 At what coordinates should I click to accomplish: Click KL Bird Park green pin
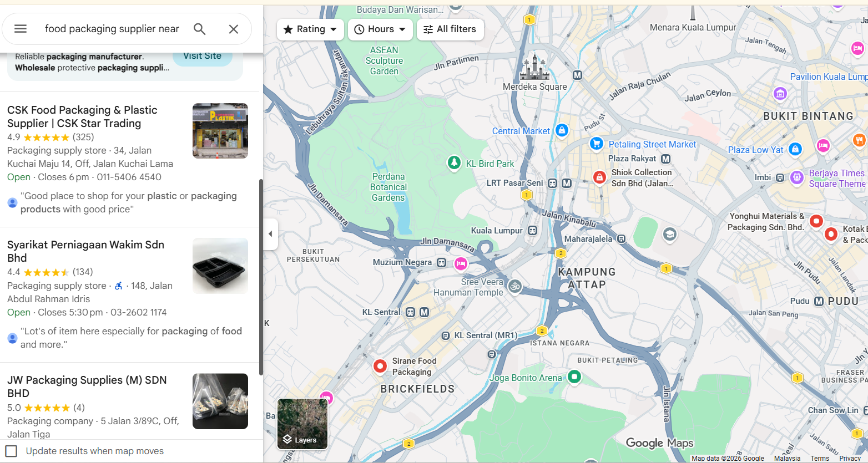454,163
